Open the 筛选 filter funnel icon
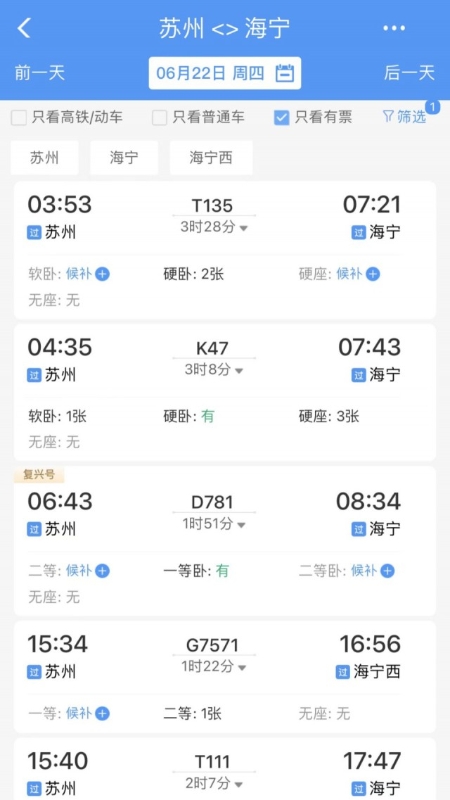This screenshot has width=450, height=800. (x=388, y=117)
